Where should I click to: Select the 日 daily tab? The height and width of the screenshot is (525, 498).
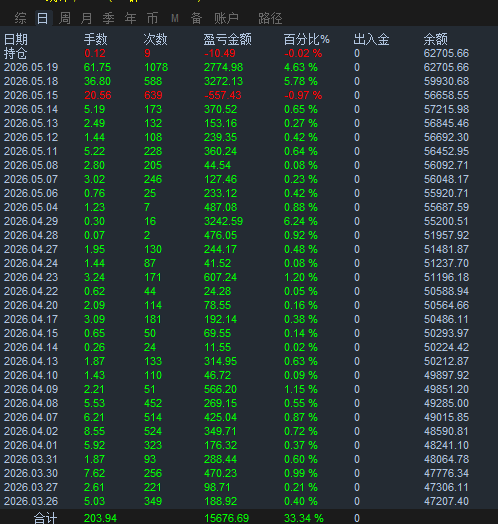pos(43,18)
